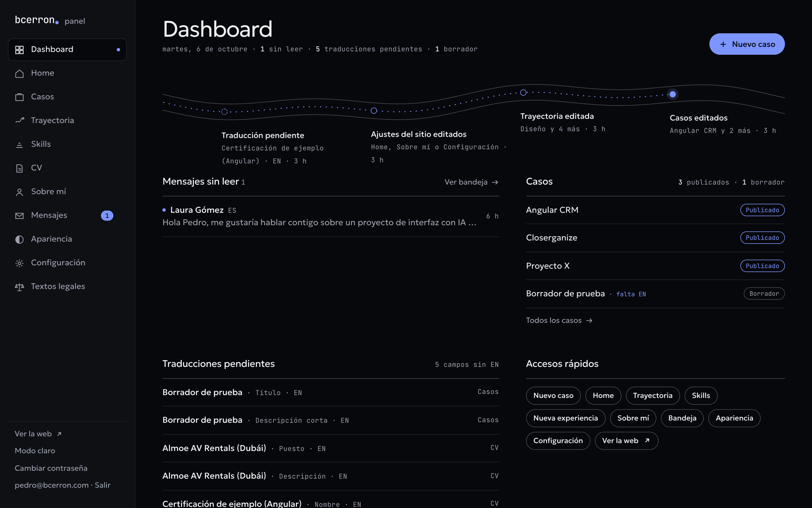The width and height of the screenshot is (812, 508).
Task: Click the Nuevo caso button at top right
Action: (747, 44)
